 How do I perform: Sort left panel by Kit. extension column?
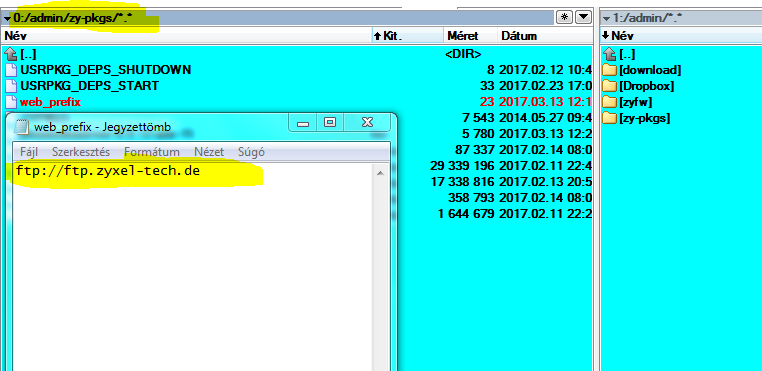(408, 35)
